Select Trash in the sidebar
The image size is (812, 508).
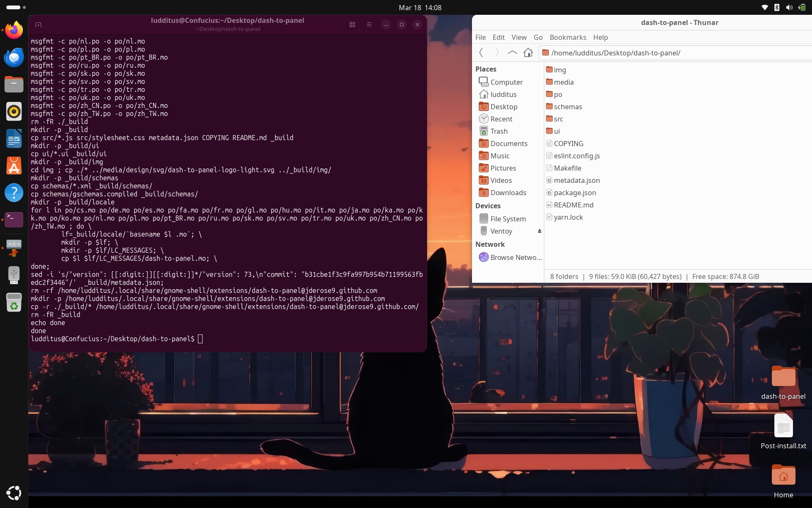coord(499,131)
